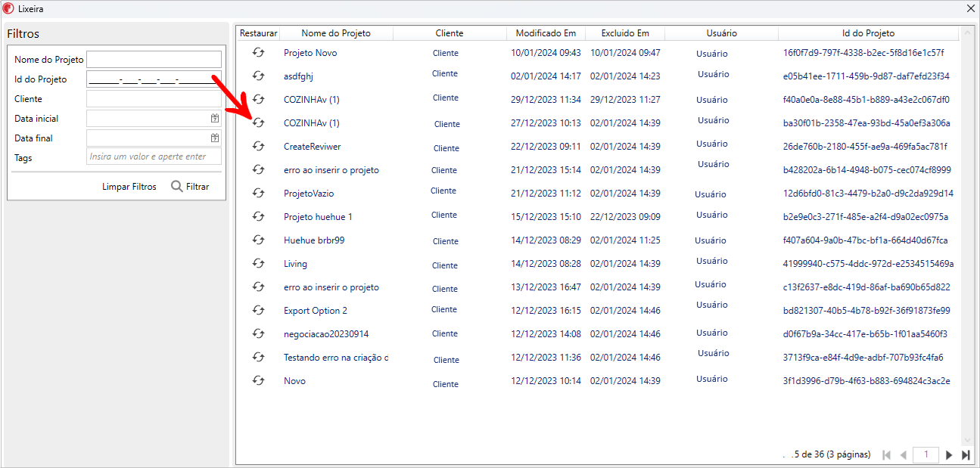The width and height of the screenshot is (980, 468).
Task: Restore the Novo project
Action: pos(258,380)
